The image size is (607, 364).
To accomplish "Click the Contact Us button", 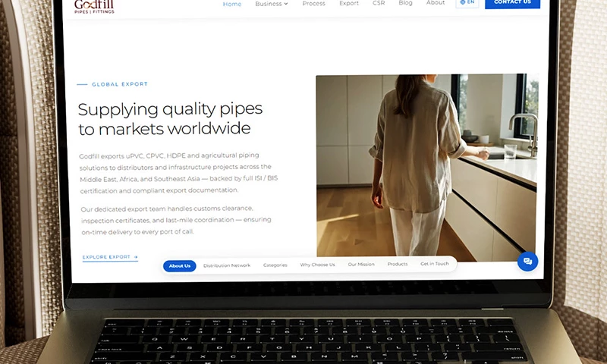I will pos(513,3).
